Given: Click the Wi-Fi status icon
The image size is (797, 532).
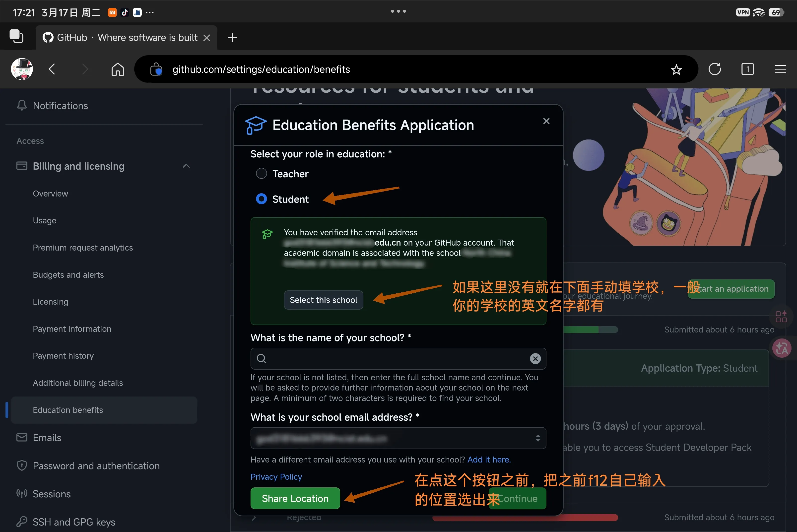Looking at the screenshot, I should (x=759, y=12).
